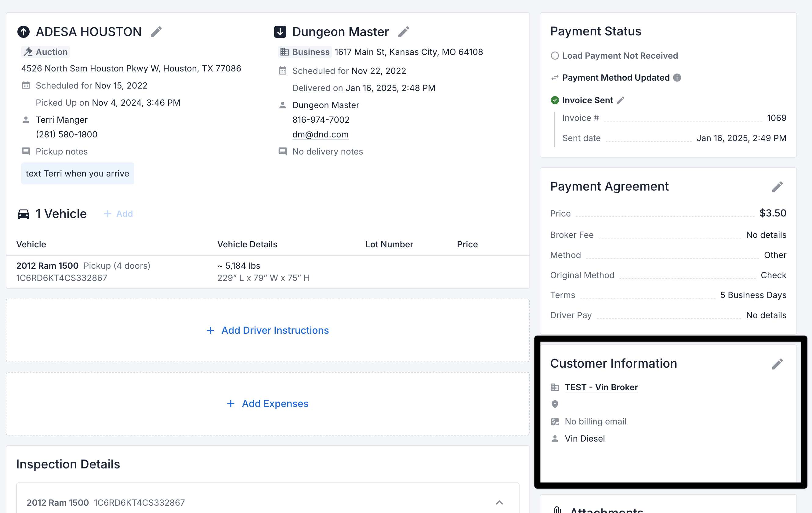Click pickup phone (281) 580-1800
Image resolution: width=812 pixels, height=513 pixels.
click(x=67, y=134)
